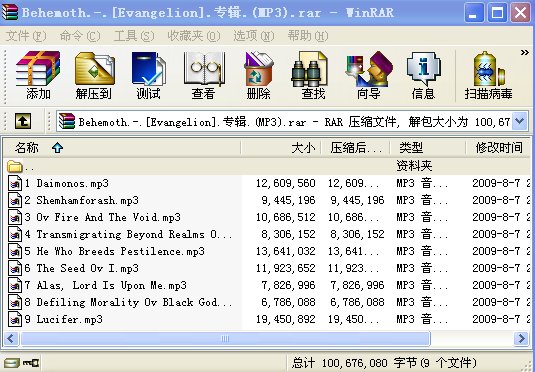
Task: Click MP3 icon of 4 Transmigrating Beyond Realms
Action: 15,234
